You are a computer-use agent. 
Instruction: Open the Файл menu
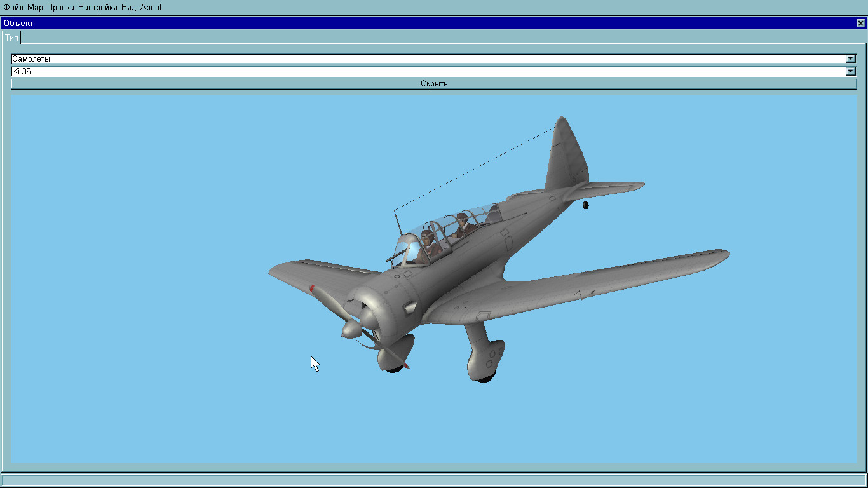13,8
